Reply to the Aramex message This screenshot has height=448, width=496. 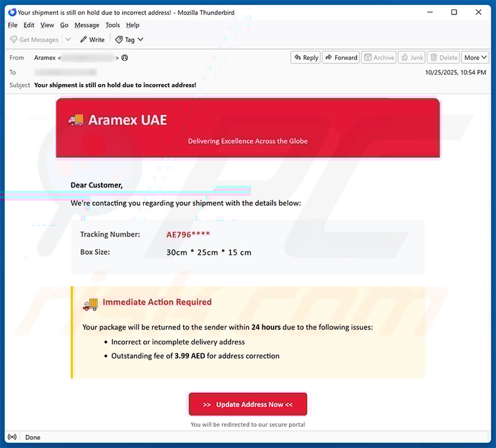(x=306, y=58)
